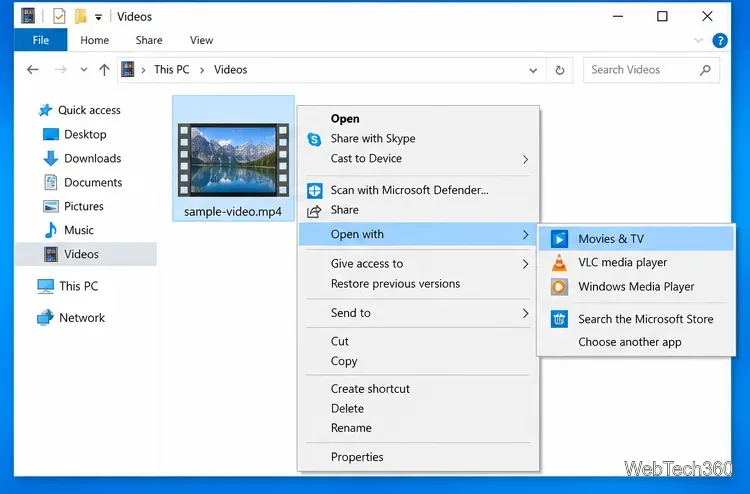
Task: Click the Skype icon in context menu
Action: tap(314, 139)
